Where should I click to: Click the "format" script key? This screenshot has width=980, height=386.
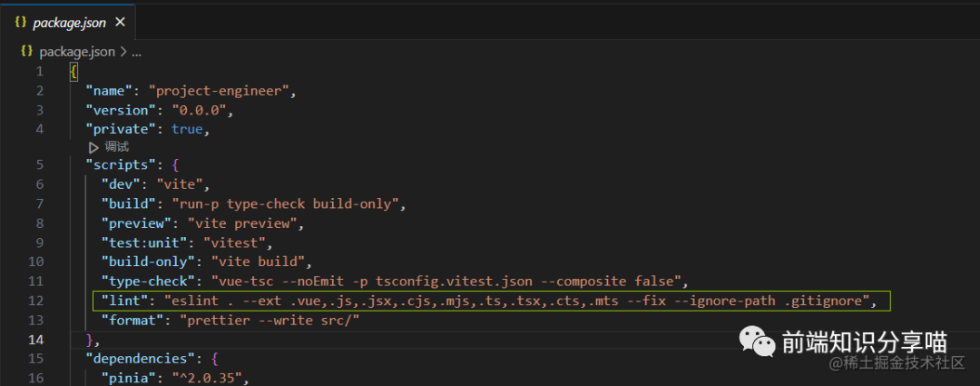pos(132,321)
